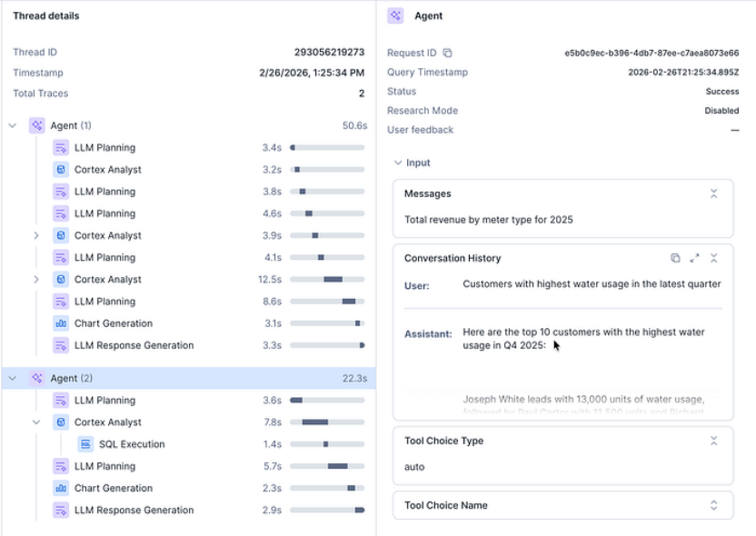Copy the Request ID value

click(447, 54)
